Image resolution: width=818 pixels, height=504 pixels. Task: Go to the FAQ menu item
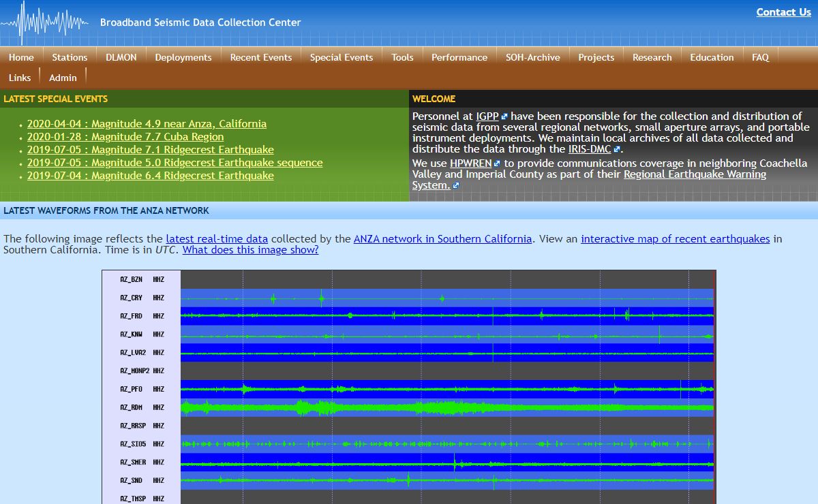(x=761, y=57)
